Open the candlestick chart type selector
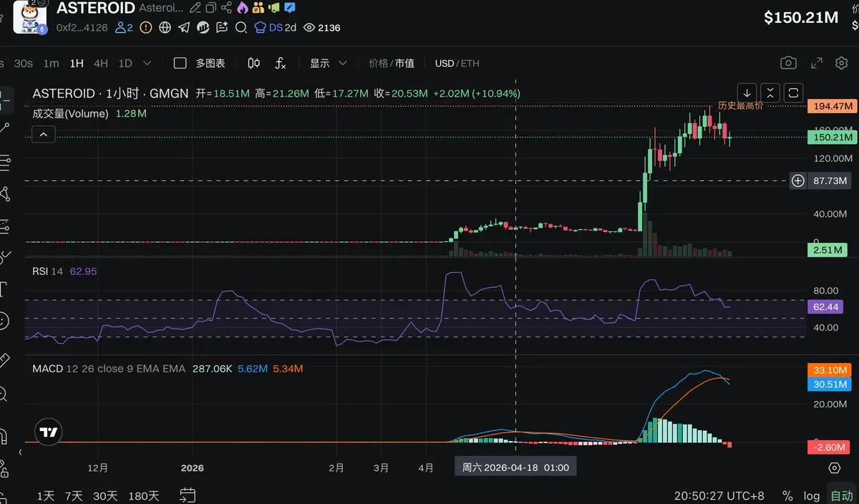 [x=253, y=63]
